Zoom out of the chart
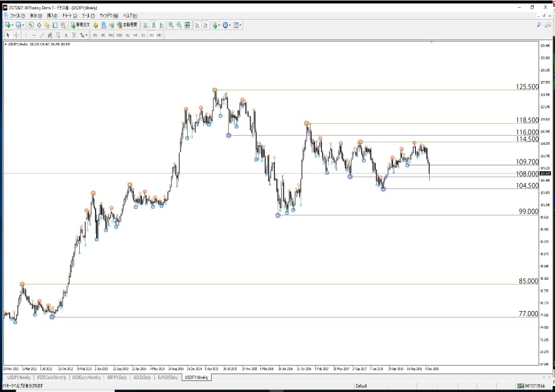555x392 pixels. [x=179, y=25]
